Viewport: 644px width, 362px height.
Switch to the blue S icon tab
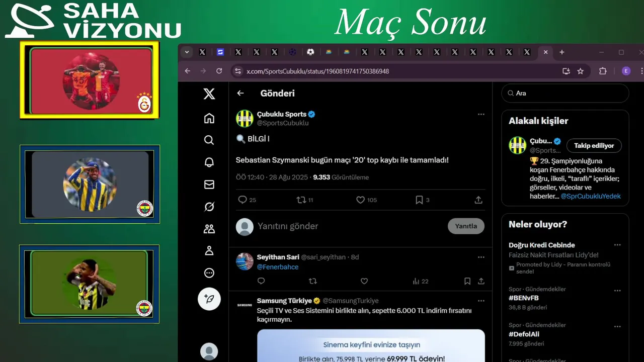(220, 52)
